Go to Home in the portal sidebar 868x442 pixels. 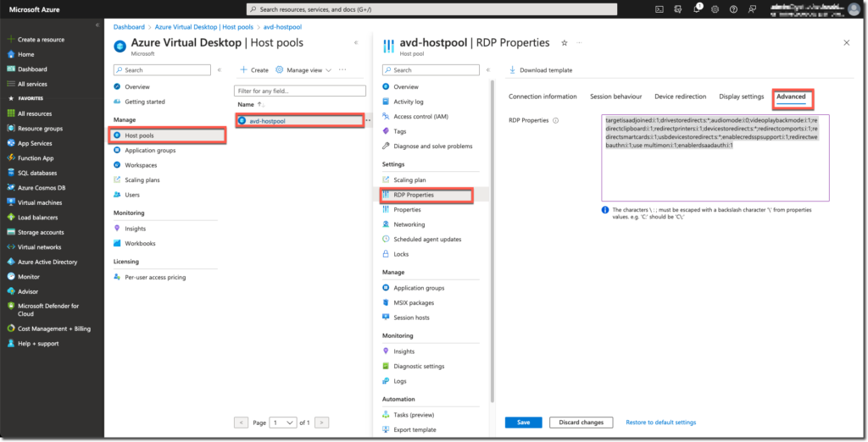pos(26,54)
